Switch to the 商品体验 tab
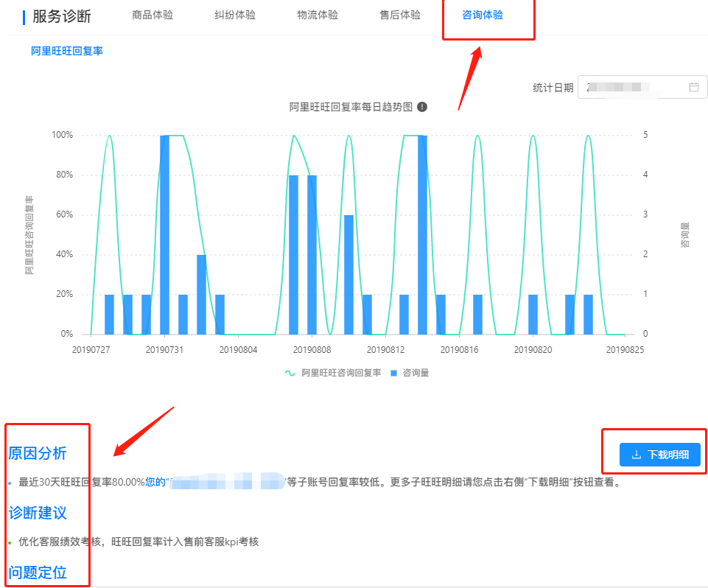 coord(152,15)
